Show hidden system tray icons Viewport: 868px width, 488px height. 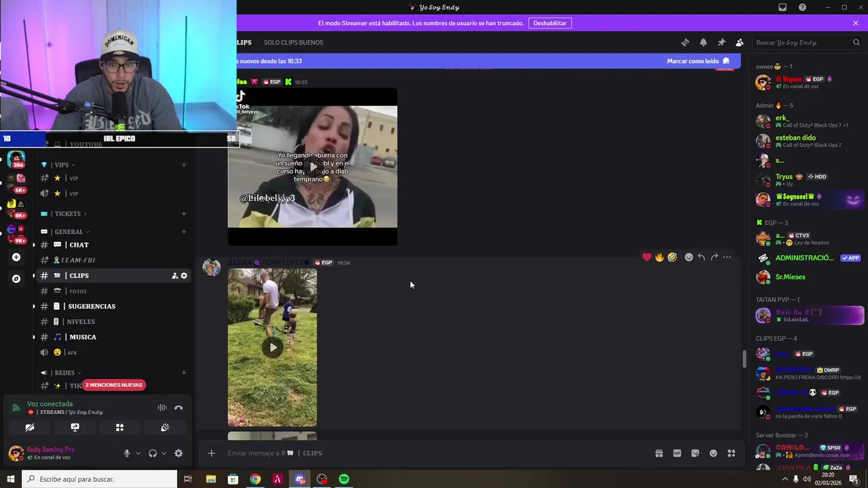pos(785,479)
